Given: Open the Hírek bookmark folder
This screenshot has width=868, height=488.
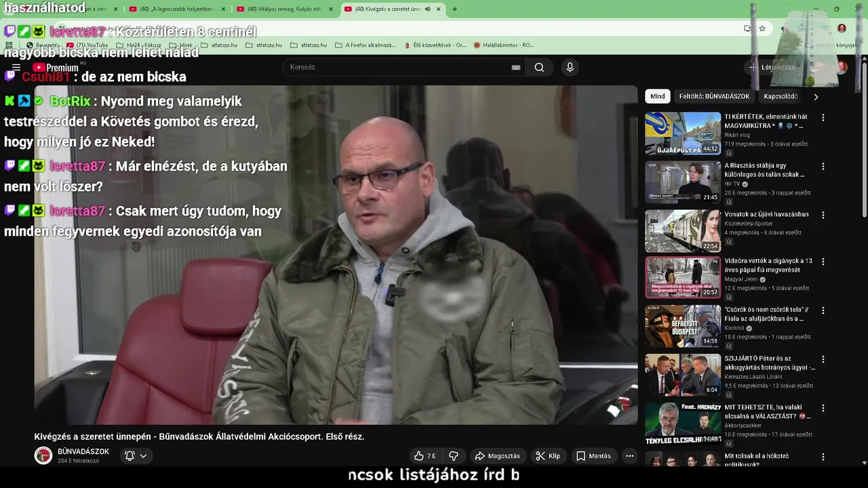Looking at the screenshot, I should tap(180, 45).
